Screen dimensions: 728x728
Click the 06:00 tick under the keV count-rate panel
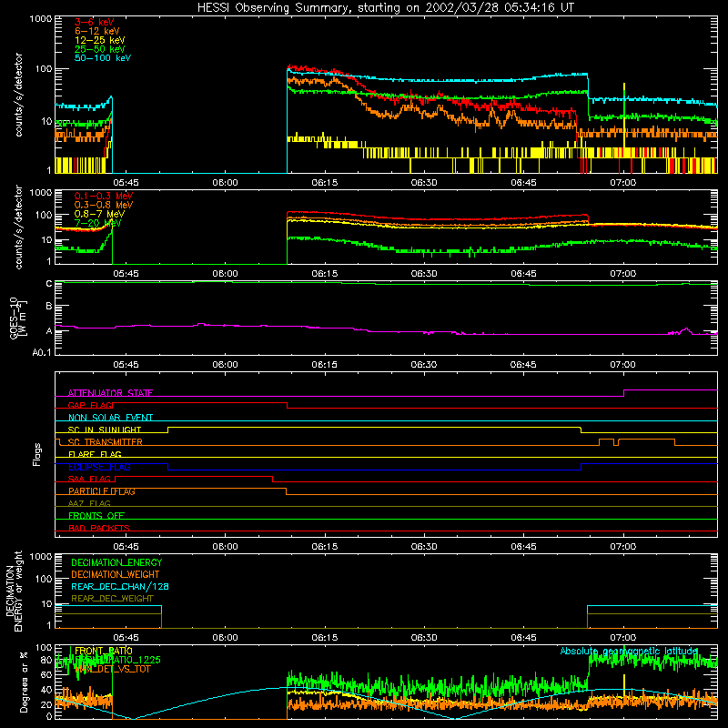click(x=225, y=183)
